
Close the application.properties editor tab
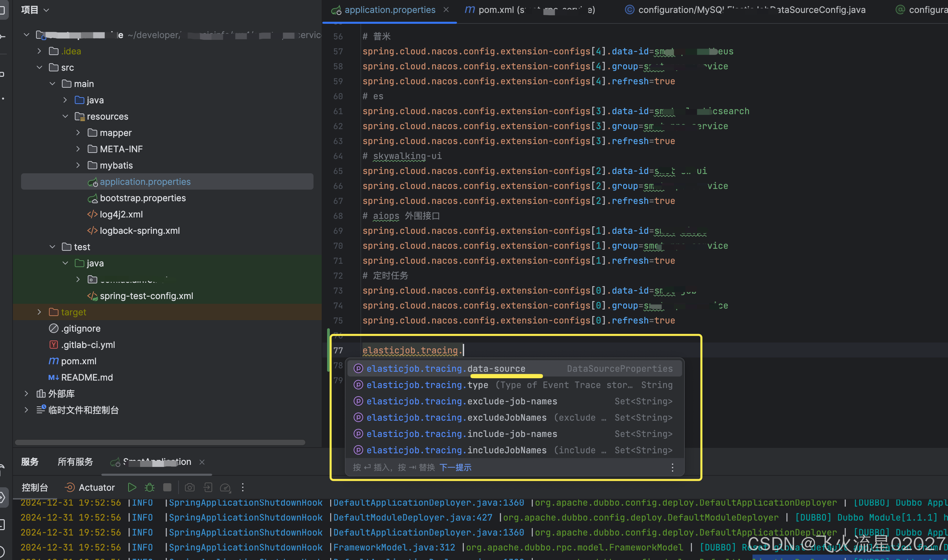(x=446, y=10)
